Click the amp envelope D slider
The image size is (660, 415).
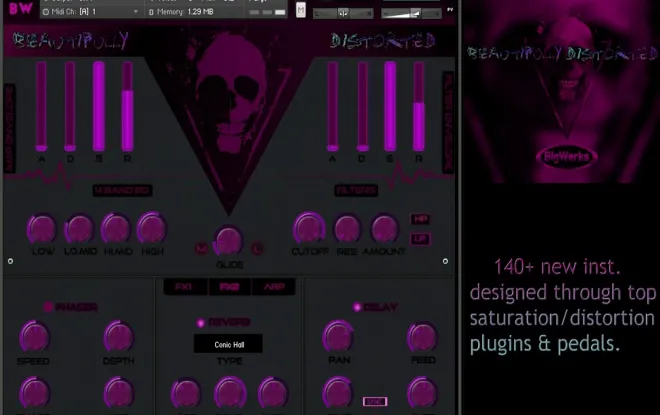click(70, 106)
